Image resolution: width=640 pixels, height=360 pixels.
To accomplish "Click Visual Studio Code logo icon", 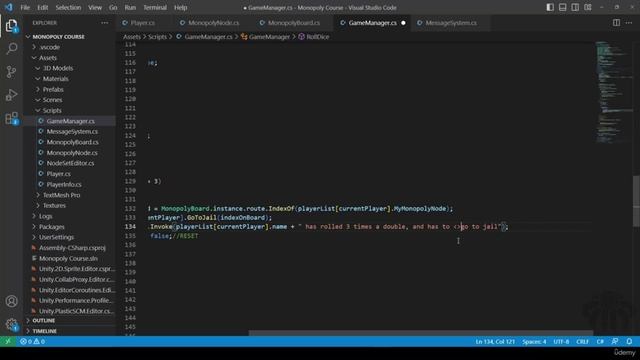I will coord(9,7).
